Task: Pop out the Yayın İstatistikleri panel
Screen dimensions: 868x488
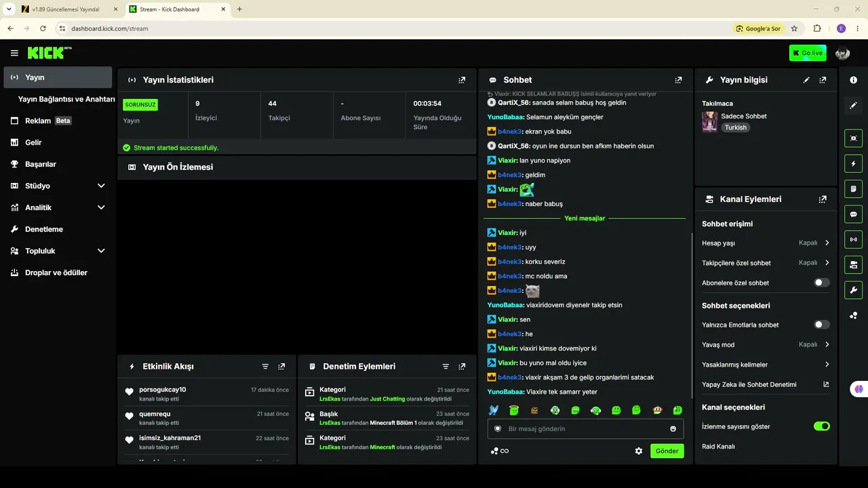Action: (x=462, y=80)
